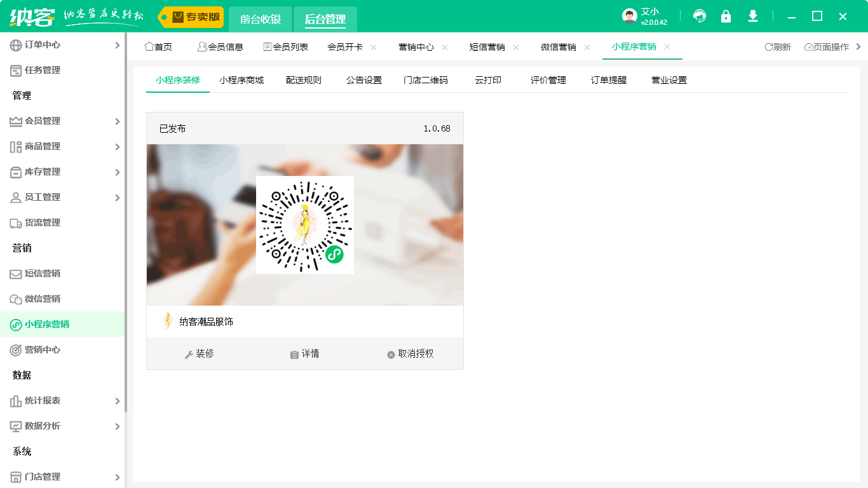Select the 小程序装修 sub-tab
Image resolution: width=868 pixels, height=488 pixels.
point(178,80)
